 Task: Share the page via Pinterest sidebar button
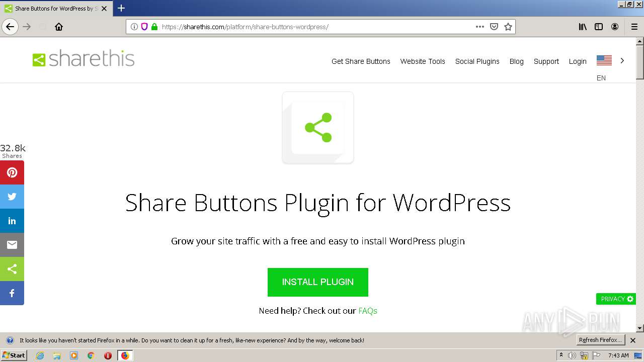(x=12, y=172)
